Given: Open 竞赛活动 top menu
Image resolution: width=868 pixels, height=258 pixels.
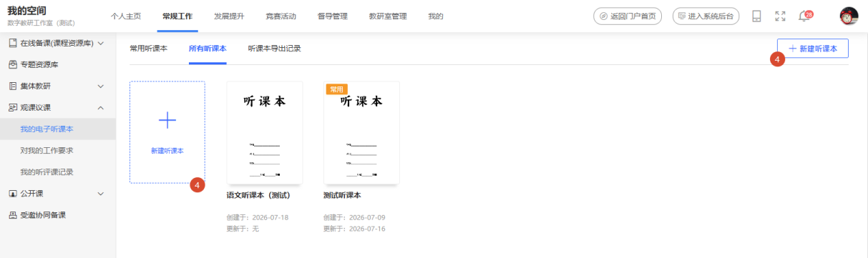Looking at the screenshot, I should point(281,16).
